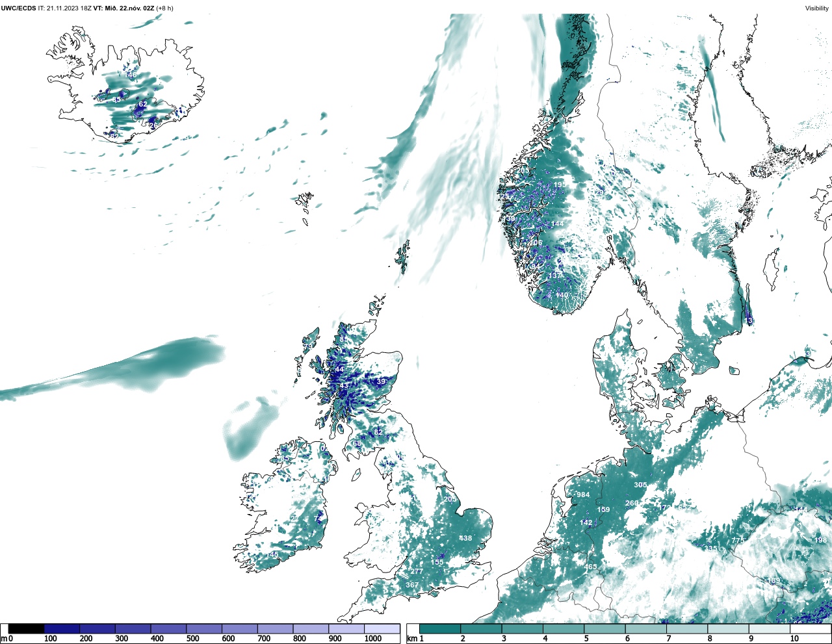
Task: Click the '82' value over southern Scotland
Action: [378, 431]
